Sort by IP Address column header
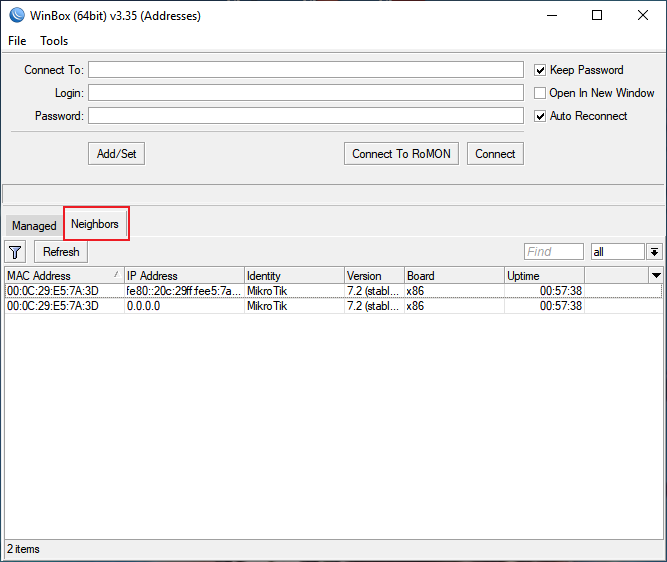Screen dimensions: 667x562 click(x=185, y=276)
